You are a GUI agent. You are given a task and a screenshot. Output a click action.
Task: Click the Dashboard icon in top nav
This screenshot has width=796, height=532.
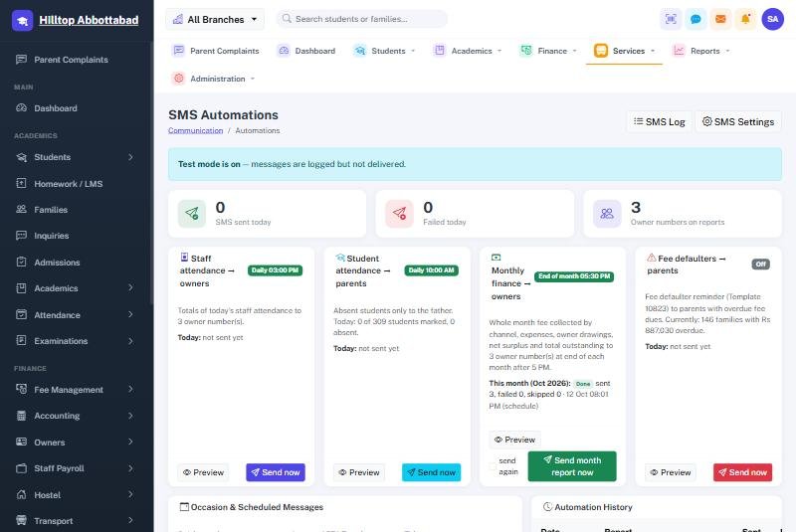tap(284, 51)
